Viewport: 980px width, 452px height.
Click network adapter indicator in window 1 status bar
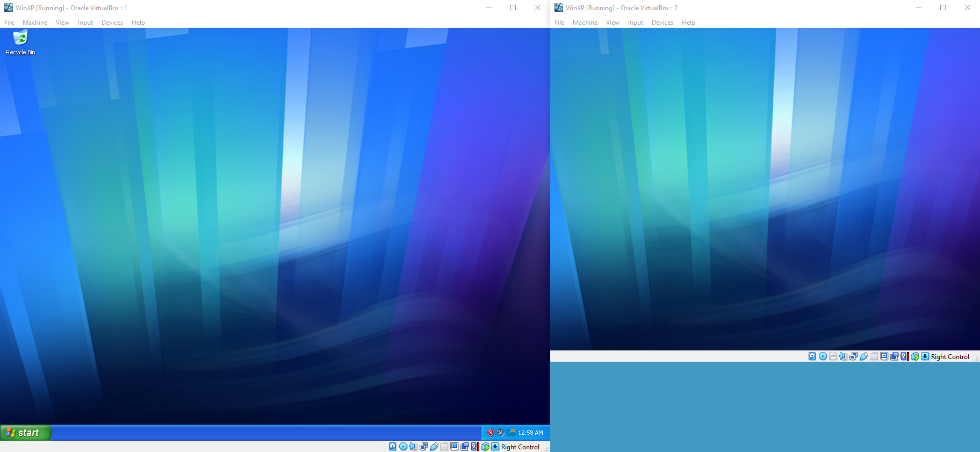point(423,447)
